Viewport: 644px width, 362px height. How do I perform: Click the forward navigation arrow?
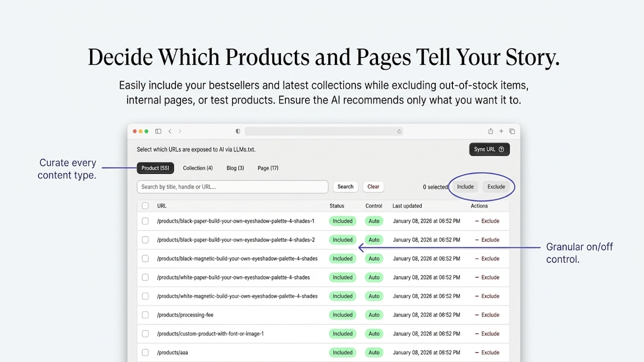(x=180, y=131)
